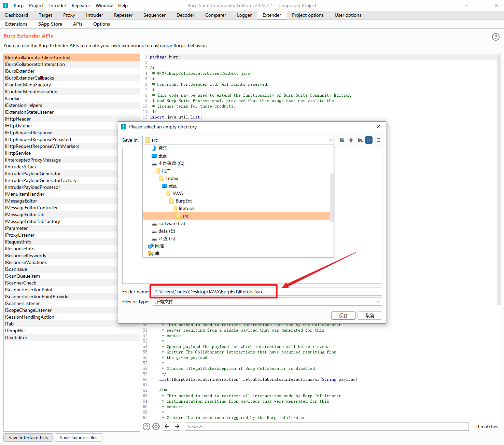Switch to the Sequencer tab
This screenshot has width=504, height=445.
154,15
